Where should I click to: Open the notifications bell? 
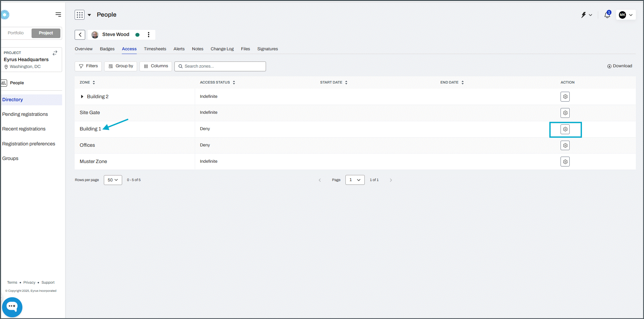click(x=607, y=15)
